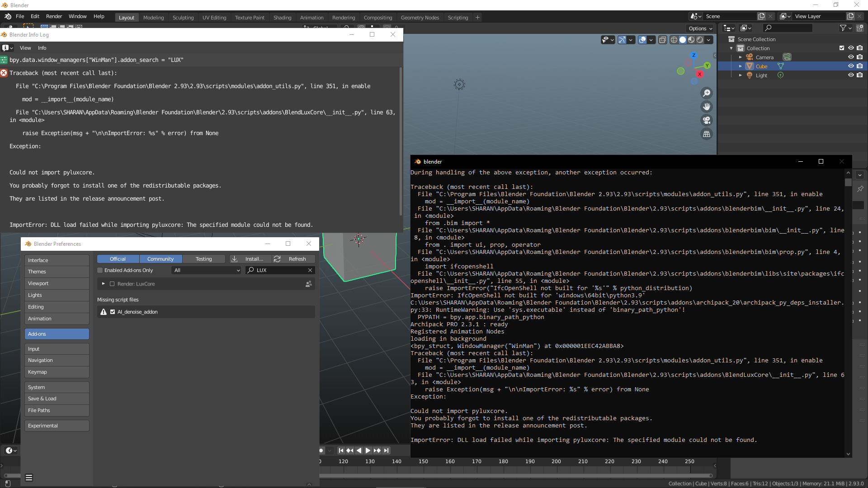This screenshot has height=488, width=868.
Task: Expand the Render: LuxCore add-on entry
Action: point(103,284)
